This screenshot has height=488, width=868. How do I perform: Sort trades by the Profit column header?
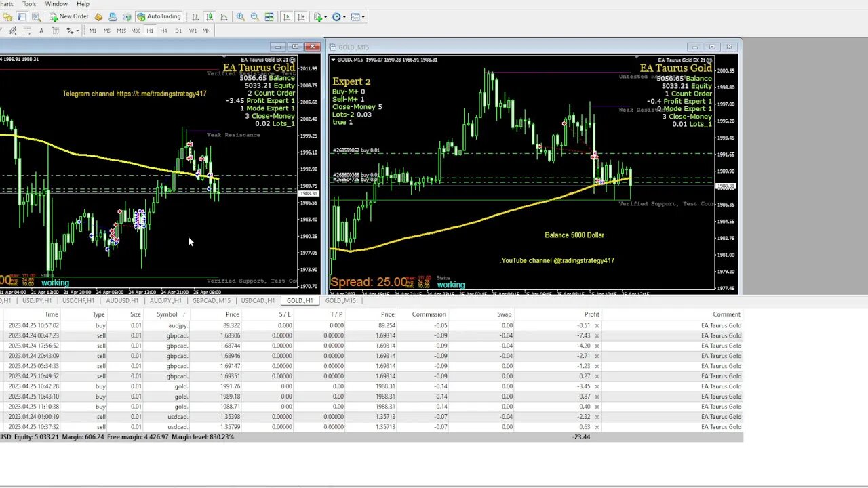(592, 314)
